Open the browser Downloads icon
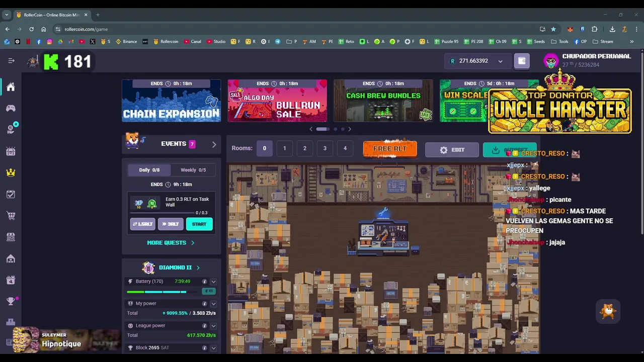This screenshot has width=644, height=362. (x=612, y=29)
